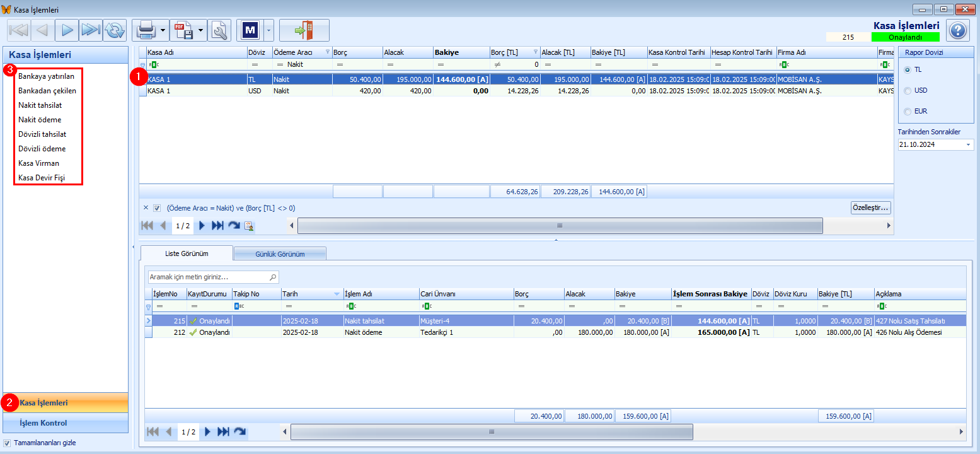Open help with the question mark icon

(957, 30)
